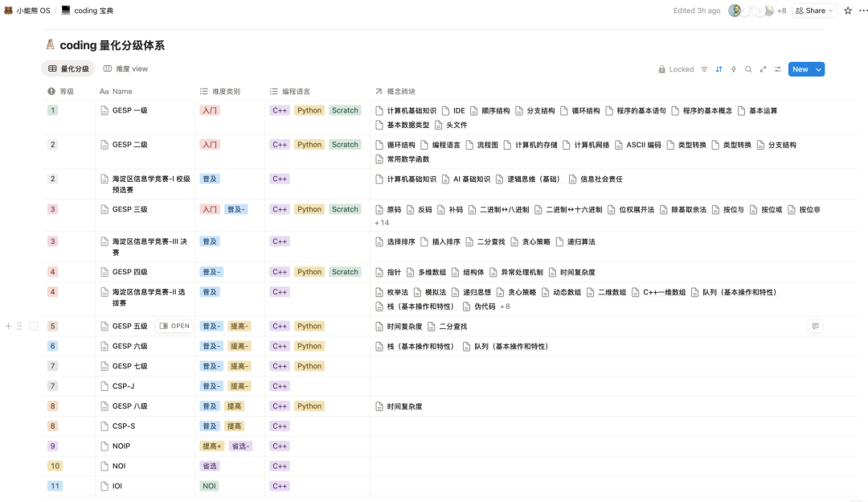The width and height of the screenshot is (868, 502).
Task: Switch to the 量化分级 view tab
Action: coord(68,68)
